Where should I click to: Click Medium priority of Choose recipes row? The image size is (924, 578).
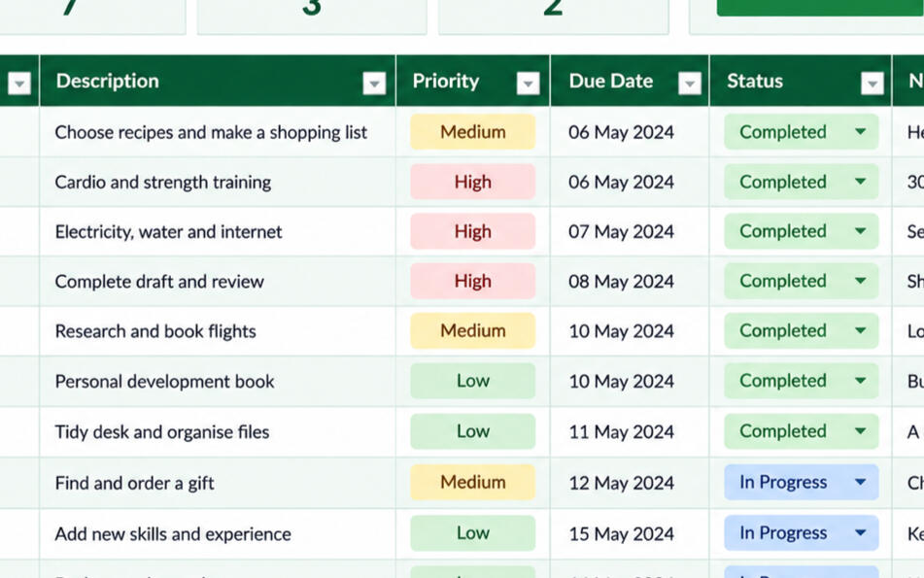click(x=472, y=131)
